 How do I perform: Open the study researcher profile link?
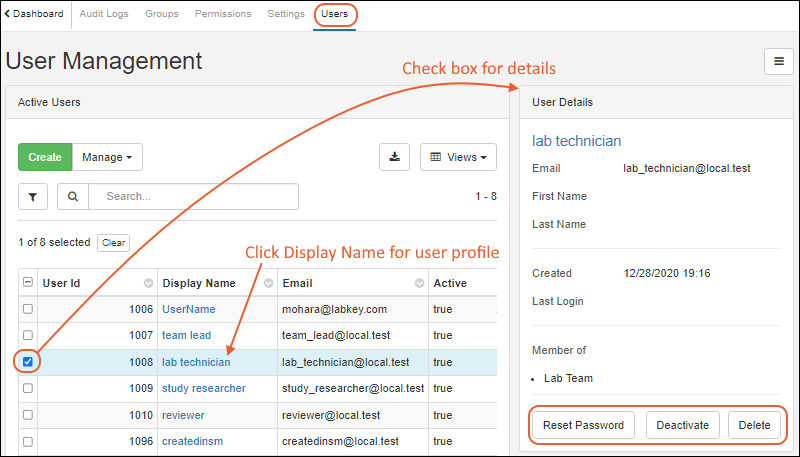[x=203, y=388]
